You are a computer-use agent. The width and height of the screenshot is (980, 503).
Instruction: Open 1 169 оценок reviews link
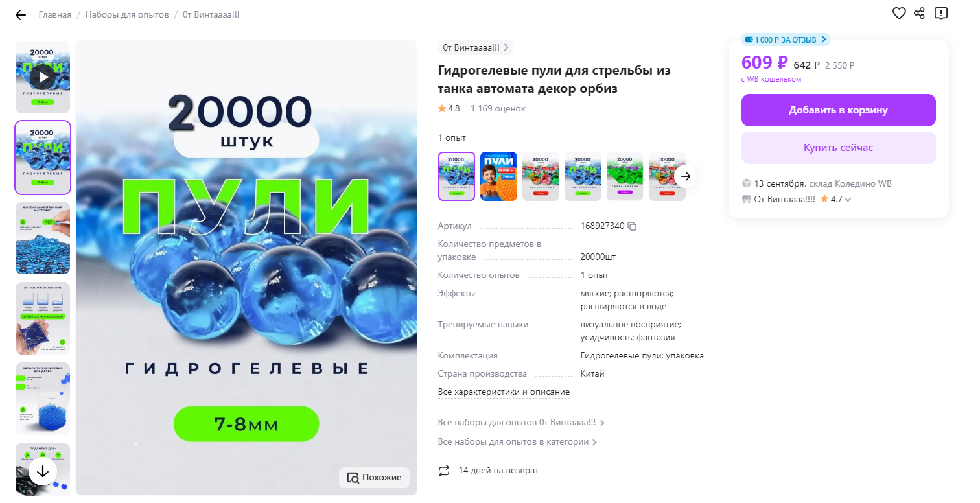click(x=498, y=109)
